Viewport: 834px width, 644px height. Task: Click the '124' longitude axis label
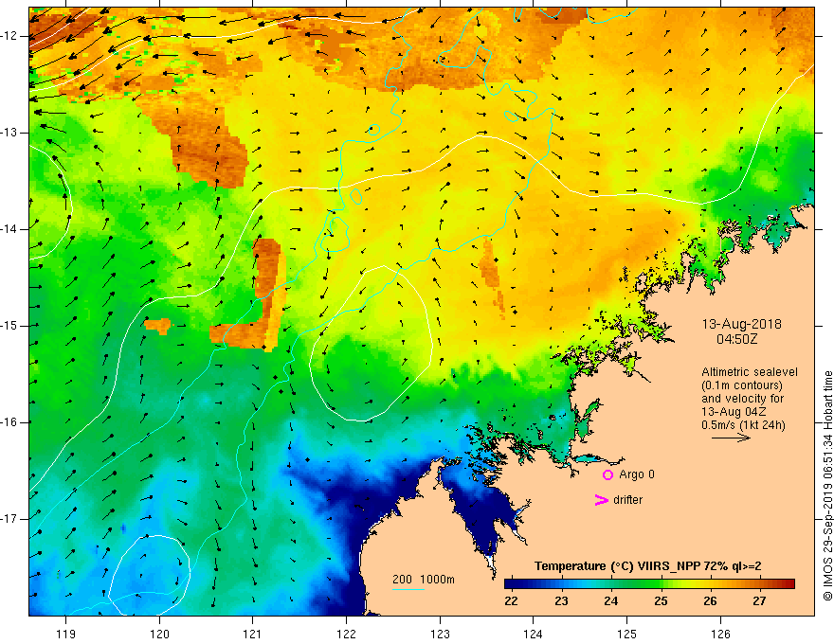(534, 634)
